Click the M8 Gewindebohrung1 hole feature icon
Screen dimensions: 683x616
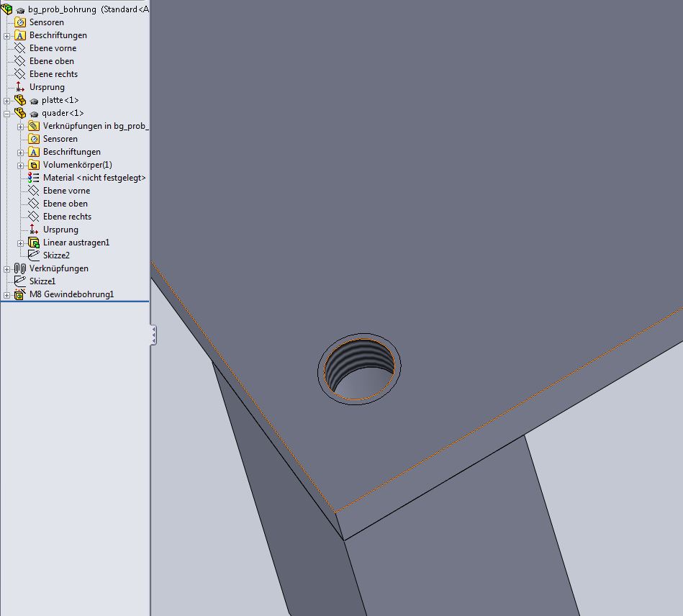click(x=20, y=294)
